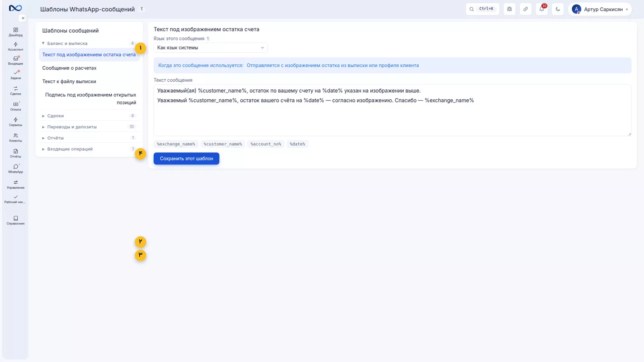This screenshot has height=362, width=644.
Task: Open Управление in the sidebar
Action: point(16,185)
